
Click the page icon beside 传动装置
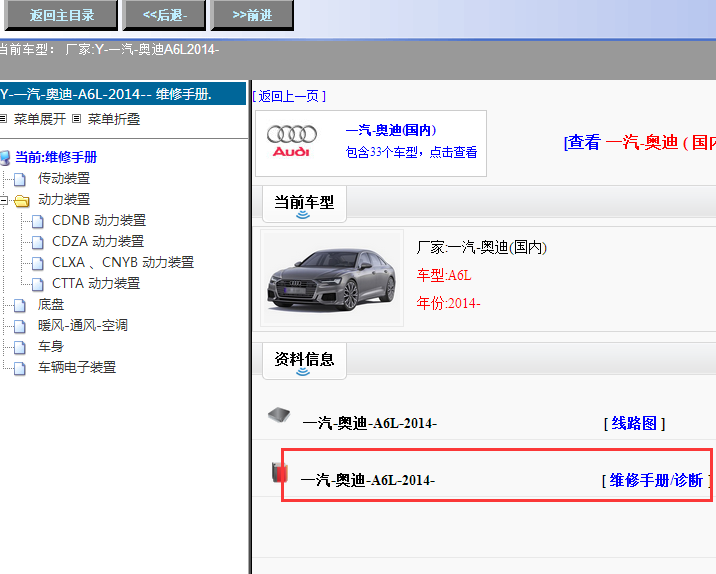[20, 179]
